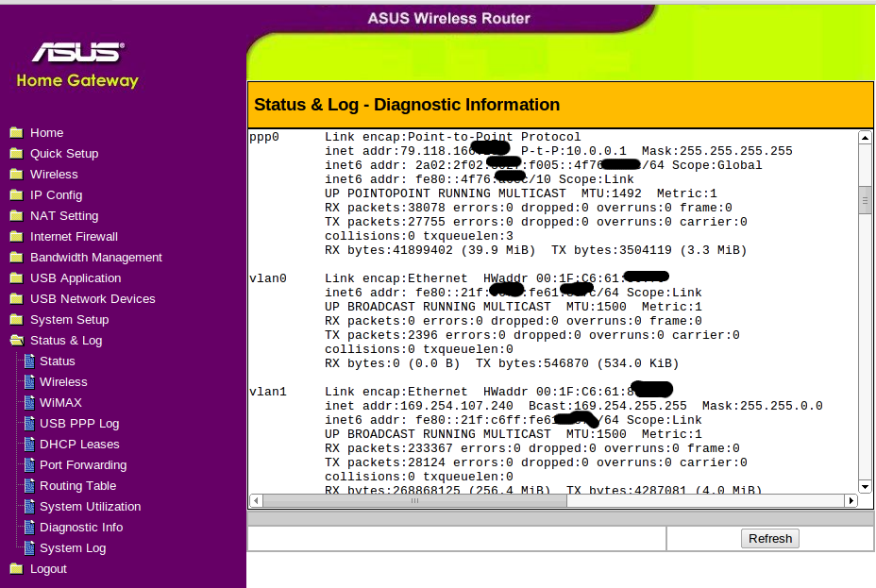Click the Refresh button
Image resolution: width=876 pixels, height=588 pixels.
(x=770, y=538)
